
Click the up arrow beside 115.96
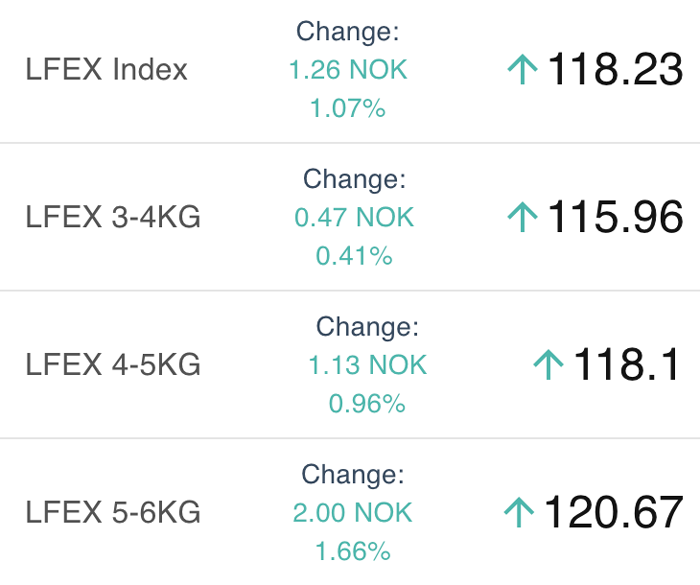pos(522,217)
